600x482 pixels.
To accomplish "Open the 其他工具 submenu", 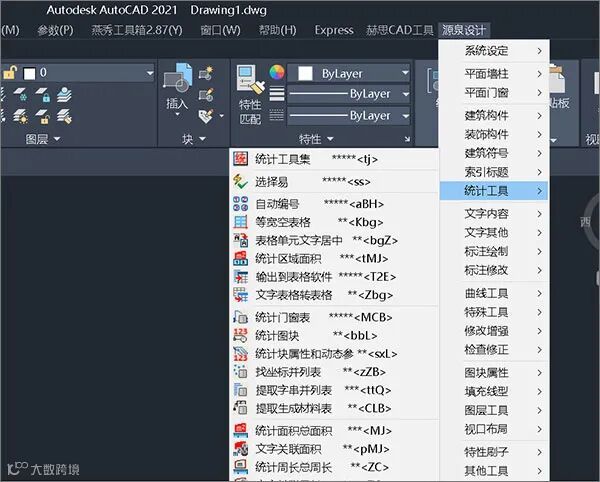I will [494, 471].
